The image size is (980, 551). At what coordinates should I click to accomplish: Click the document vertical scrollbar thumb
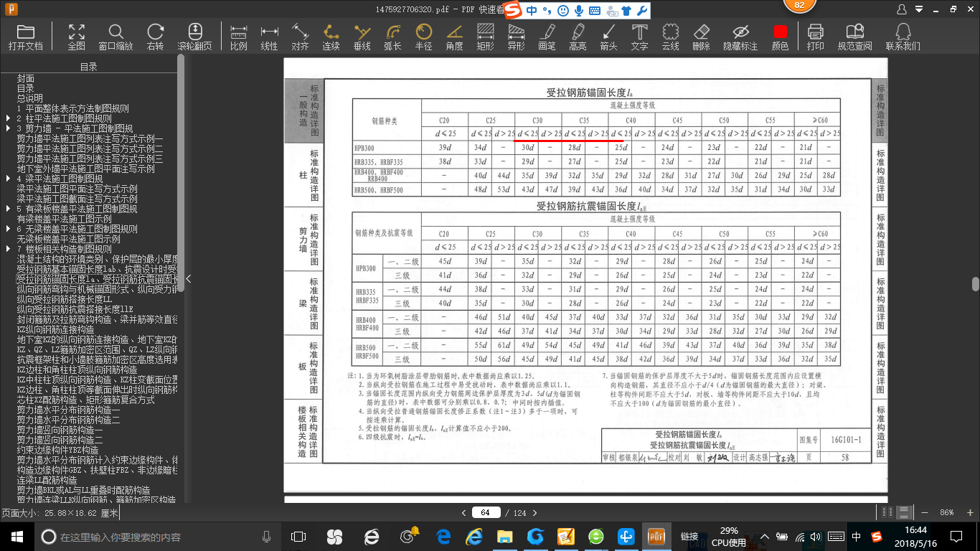pos(976,284)
